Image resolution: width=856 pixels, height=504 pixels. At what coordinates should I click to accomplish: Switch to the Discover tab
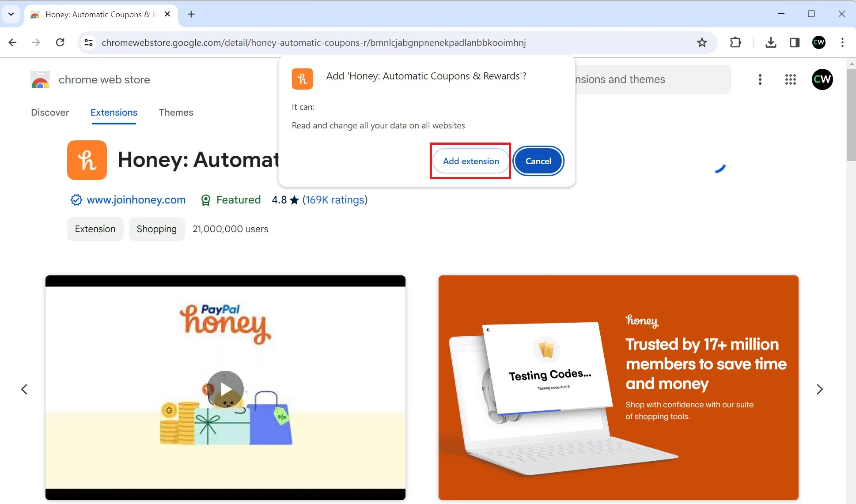click(x=50, y=113)
